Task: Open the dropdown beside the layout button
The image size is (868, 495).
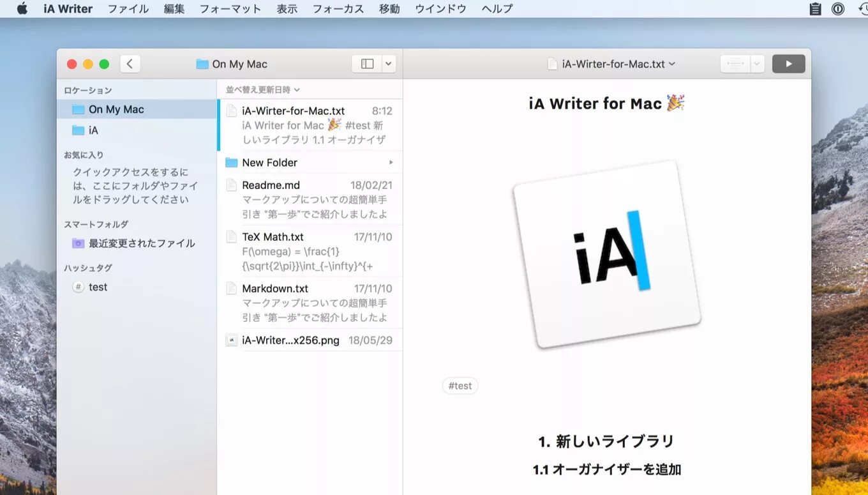Action: (x=389, y=64)
